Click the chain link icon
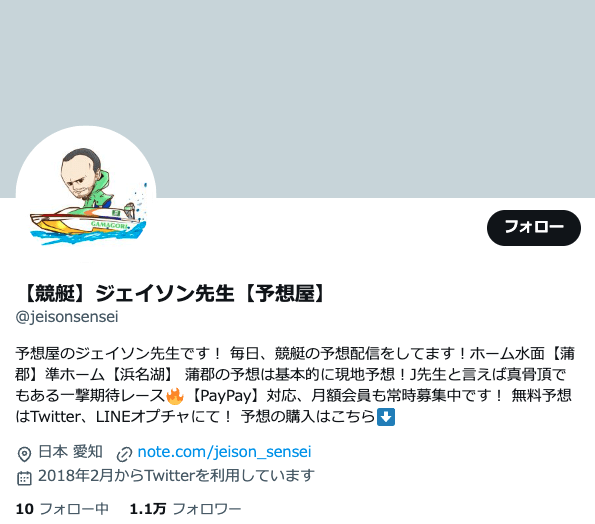Viewport: 595px width, 524px height. (x=124, y=454)
